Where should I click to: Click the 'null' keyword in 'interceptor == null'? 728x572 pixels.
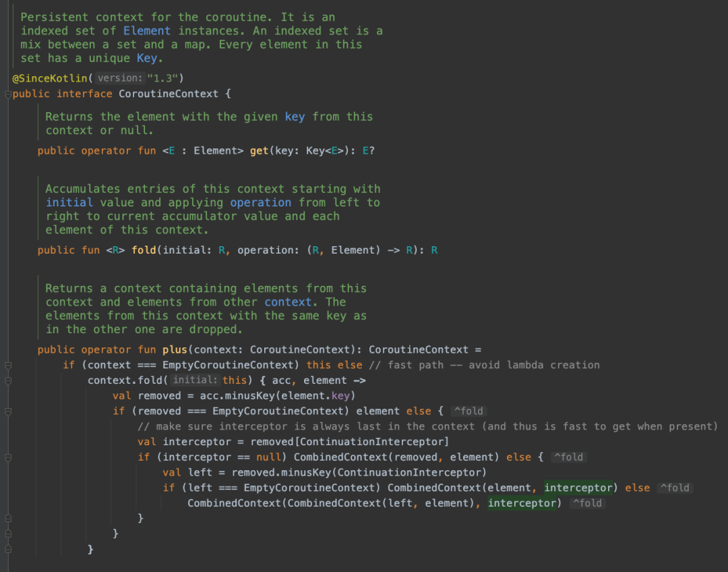(x=269, y=457)
